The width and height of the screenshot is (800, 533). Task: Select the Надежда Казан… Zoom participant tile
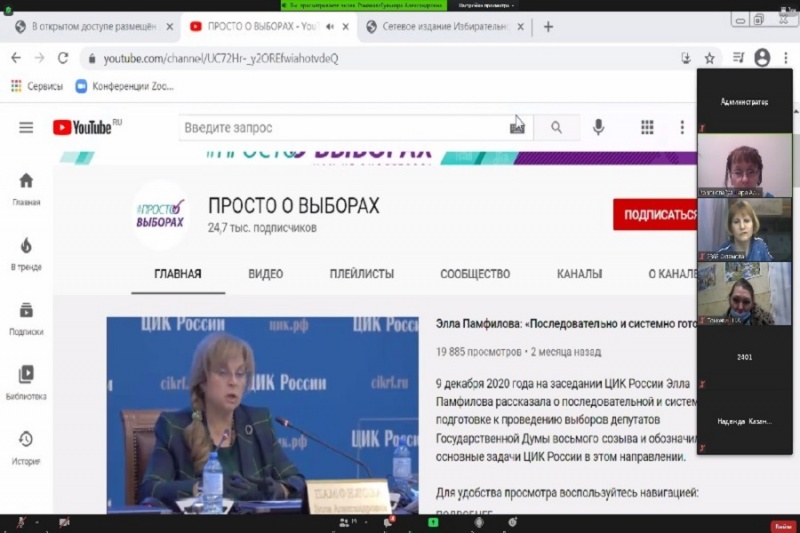coord(744,421)
